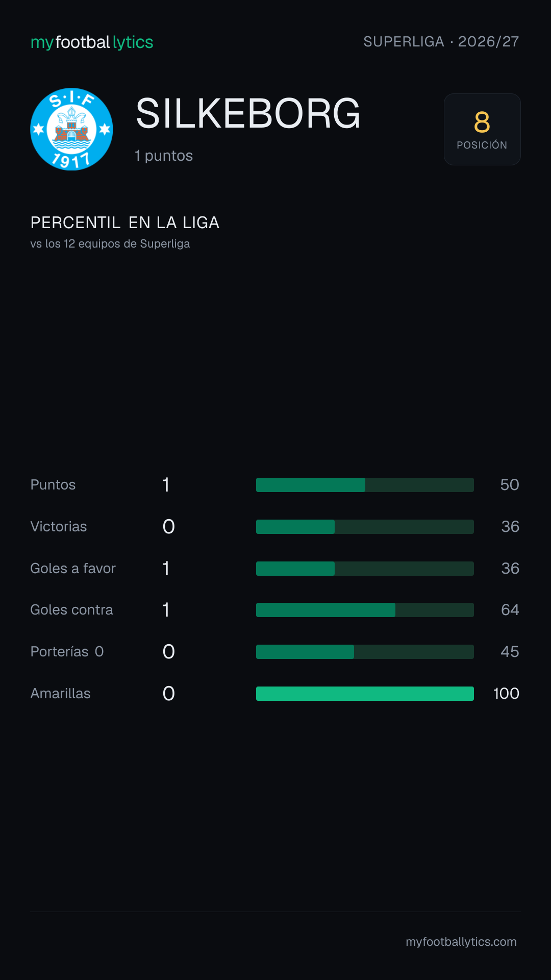Select the Amarillas stat label
This screenshot has width=551, height=980.
click(60, 694)
